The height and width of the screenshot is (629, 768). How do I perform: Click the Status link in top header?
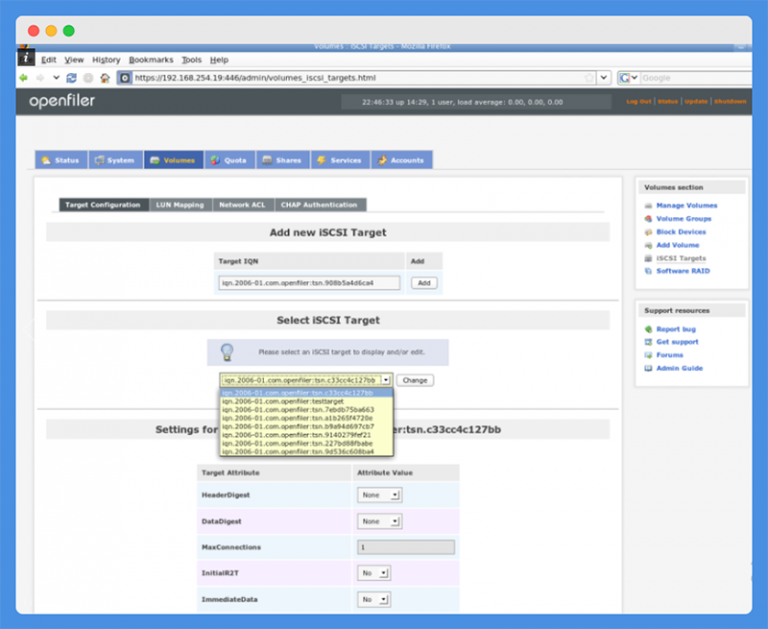[x=668, y=101]
